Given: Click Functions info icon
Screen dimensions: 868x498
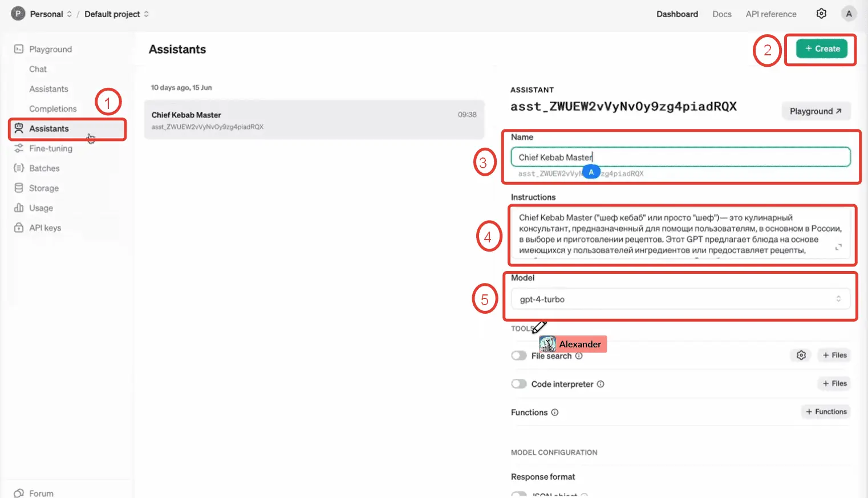Looking at the screenshot, I should coord(555,412).
